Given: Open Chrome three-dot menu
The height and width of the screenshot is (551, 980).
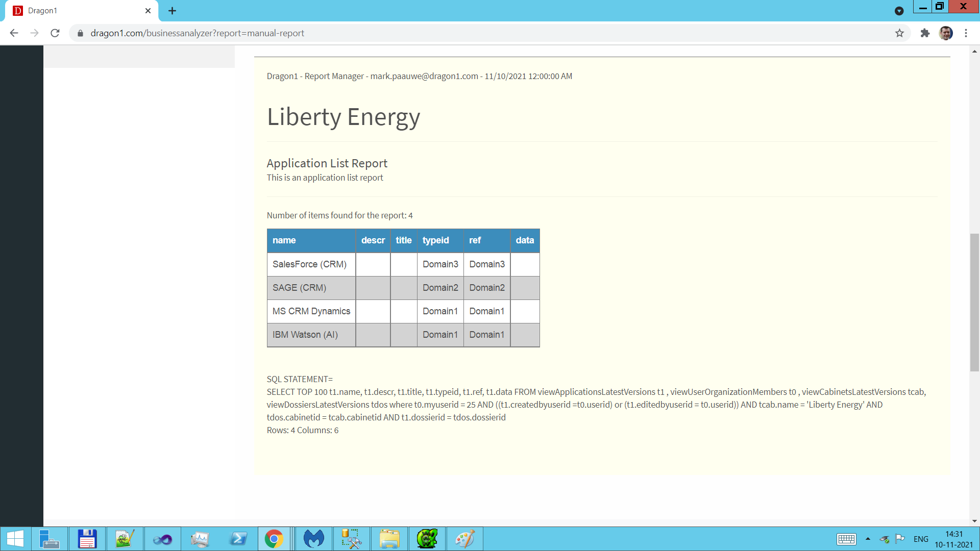Looking at the screenshot, I should [966, 33].
